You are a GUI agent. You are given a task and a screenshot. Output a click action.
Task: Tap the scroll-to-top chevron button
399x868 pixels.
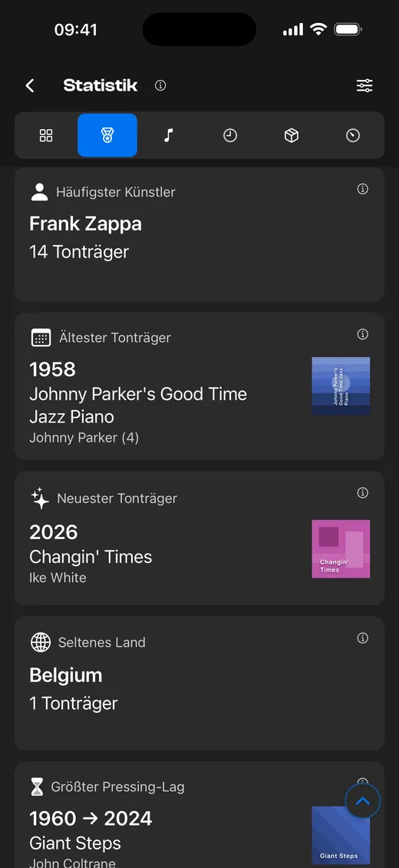pos(362,800)
